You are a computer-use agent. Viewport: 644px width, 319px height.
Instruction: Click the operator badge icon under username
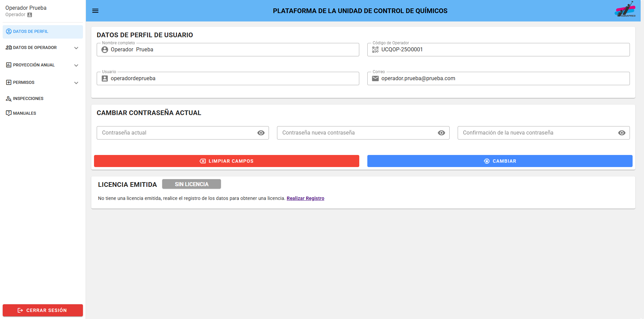pyautogui.click(x=30, y=15)
